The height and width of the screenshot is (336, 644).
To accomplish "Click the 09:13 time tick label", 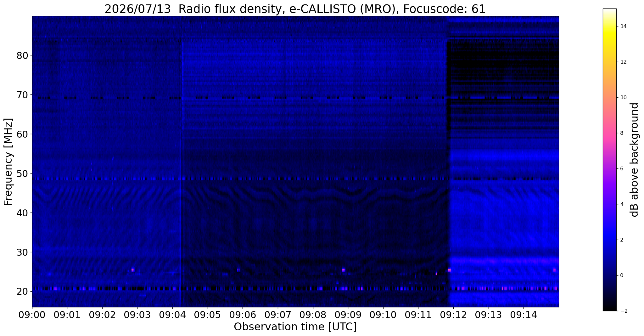I will (489, 315).
